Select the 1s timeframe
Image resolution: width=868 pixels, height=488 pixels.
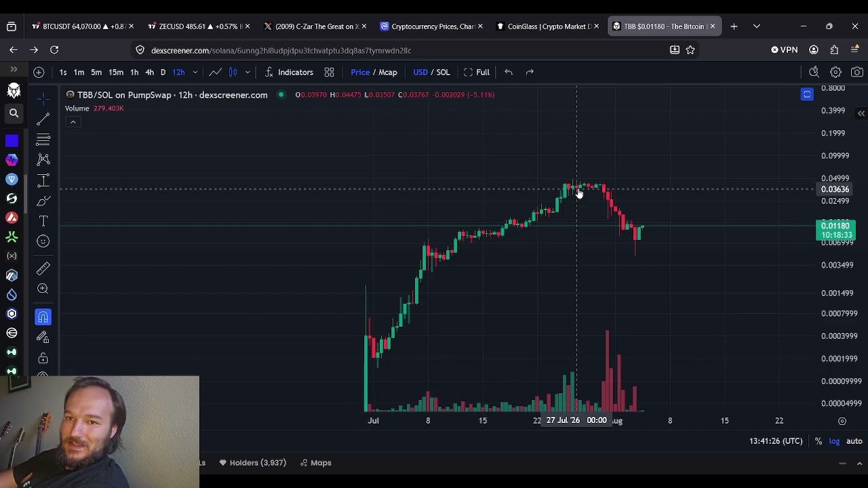(x=63, y=72)
